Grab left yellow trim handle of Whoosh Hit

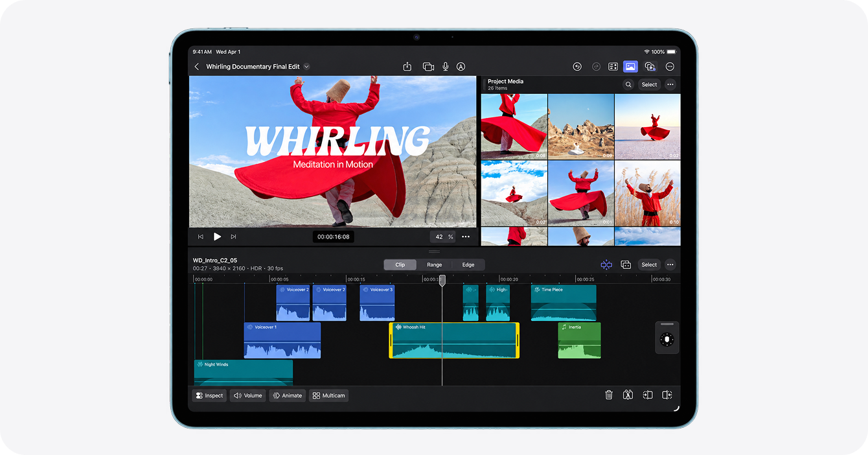pos(391,340)
